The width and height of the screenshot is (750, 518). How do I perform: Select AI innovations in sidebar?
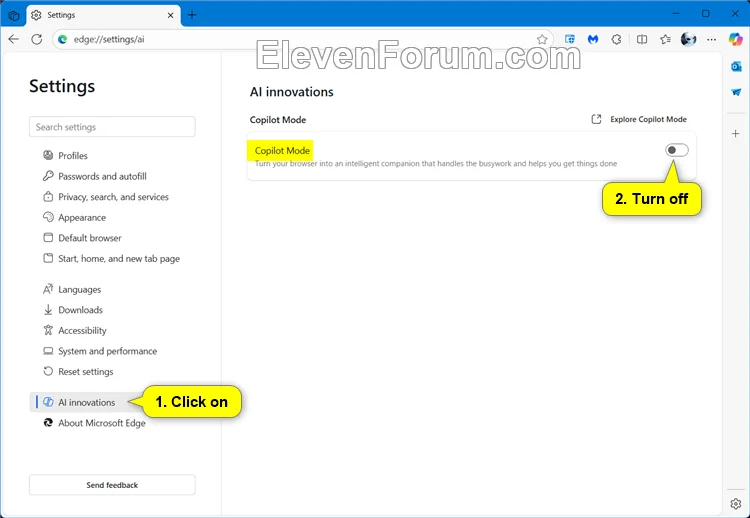[86, 402]
